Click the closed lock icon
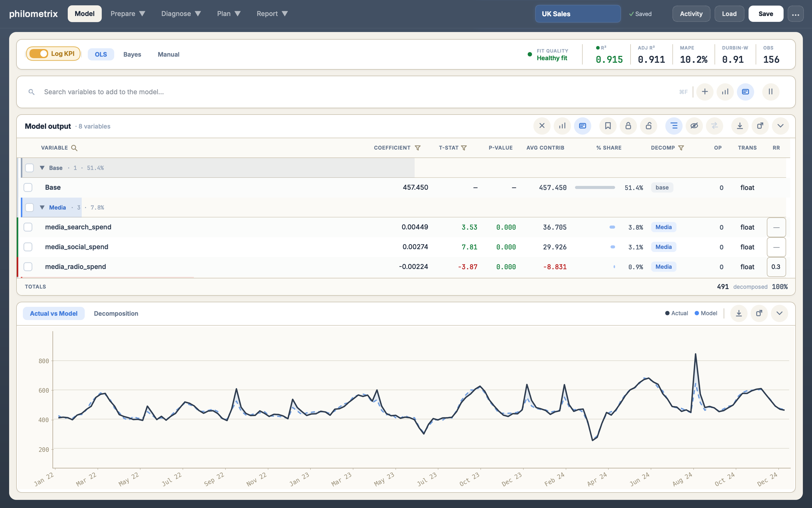The image size is (812, 508). tap(629, 126)
